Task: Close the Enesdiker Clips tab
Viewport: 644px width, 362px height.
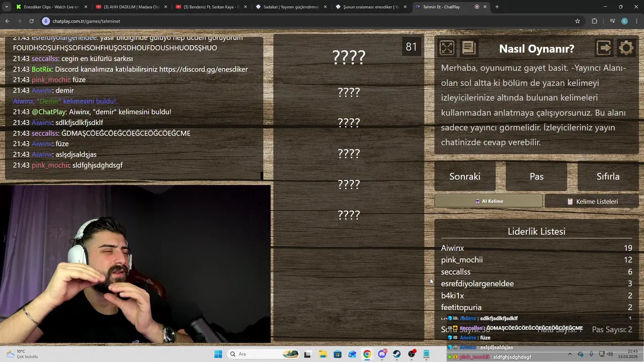Action: coord(86,7)
